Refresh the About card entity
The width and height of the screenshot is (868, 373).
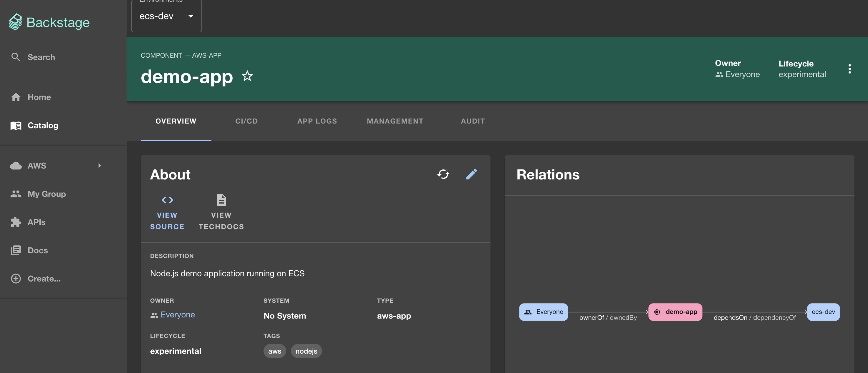pyautogui.click(x=443, y=174)
